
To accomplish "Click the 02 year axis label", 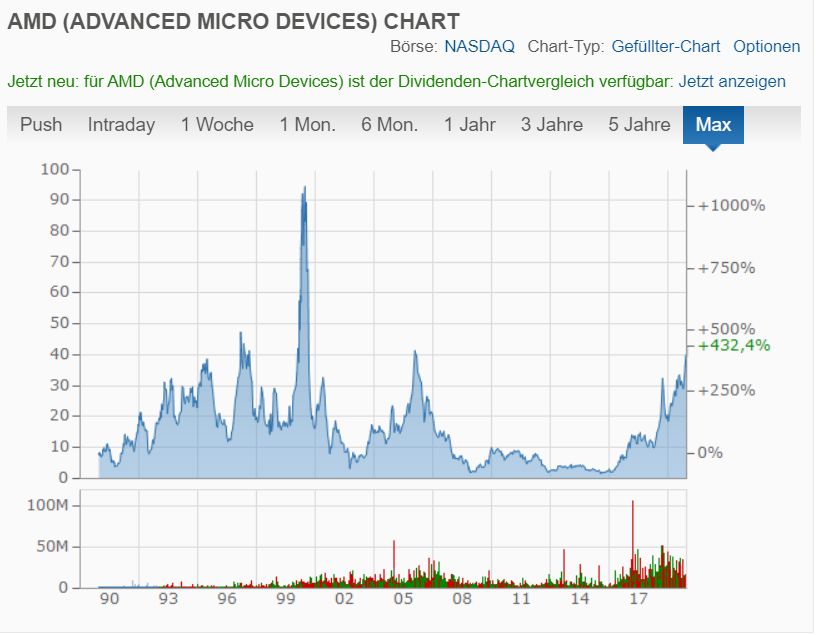I will pyautogui.click(x=344, y=598).
